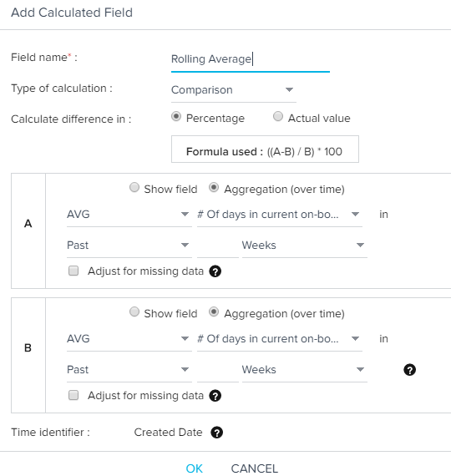This screenshot has width=451, height=476.
Task: Open the Type of calculation Comparison dropdown
Action: (234, 90)
